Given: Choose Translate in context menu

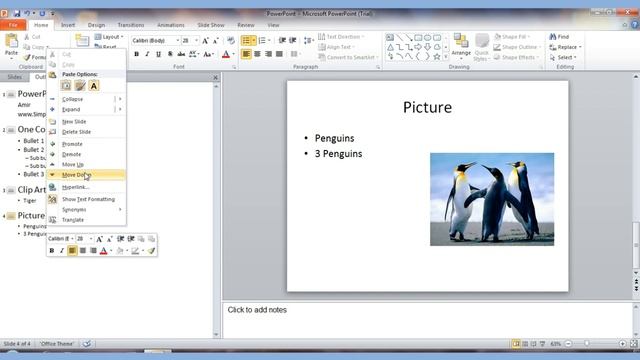Looking at the screenshot, I should click(x=86, y=220).
